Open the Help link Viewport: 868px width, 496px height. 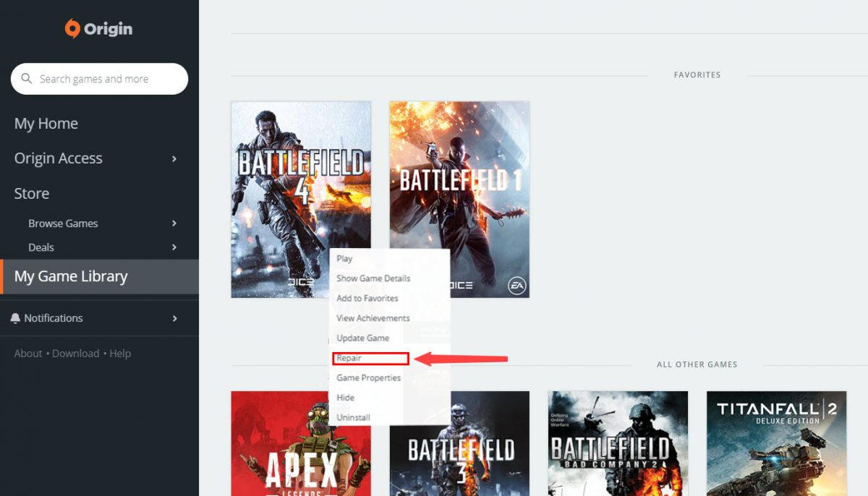(120, 354)
